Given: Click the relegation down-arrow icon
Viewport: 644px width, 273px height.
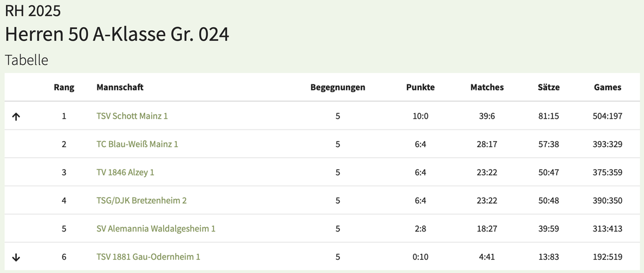Looking at the screenshot, I should coord(16,257).
